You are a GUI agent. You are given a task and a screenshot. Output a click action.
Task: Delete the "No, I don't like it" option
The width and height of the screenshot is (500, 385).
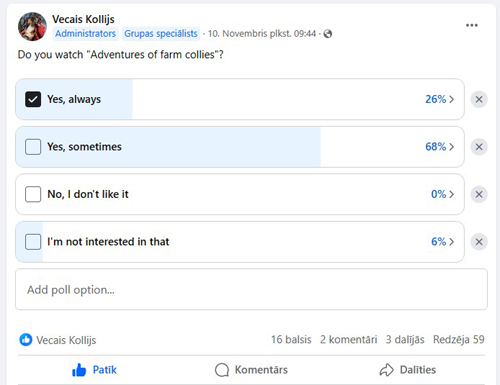pyautogui.click(x=479, y=194)
